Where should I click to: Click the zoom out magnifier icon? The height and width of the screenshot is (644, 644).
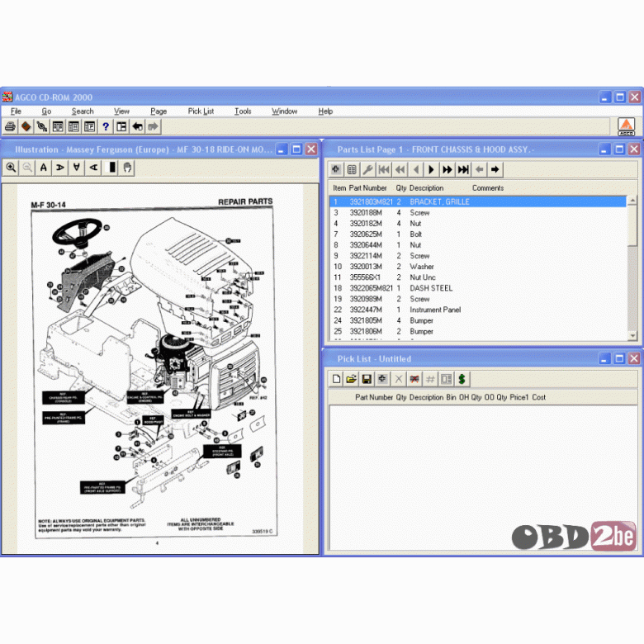point(27,168)
